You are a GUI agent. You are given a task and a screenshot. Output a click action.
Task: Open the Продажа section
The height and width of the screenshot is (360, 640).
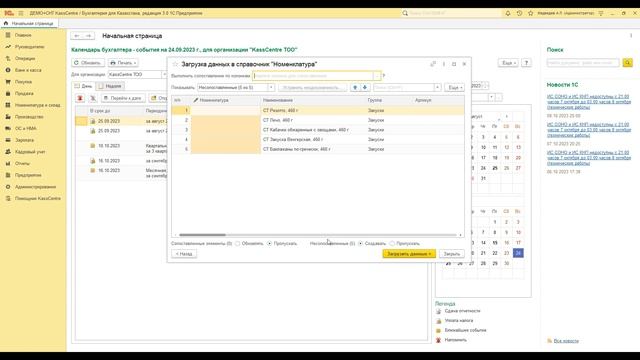(24, 93)
